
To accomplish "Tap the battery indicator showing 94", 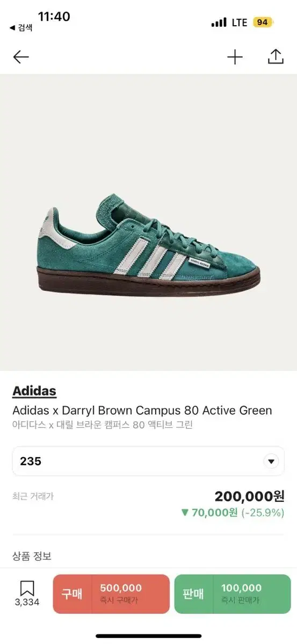I will pyautogui.click(x=263, y=22).
